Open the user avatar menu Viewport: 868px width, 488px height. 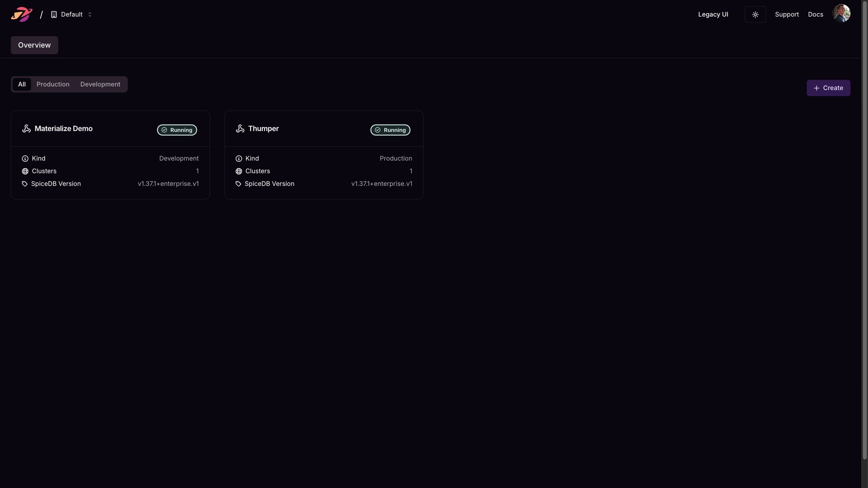point(841,14)
